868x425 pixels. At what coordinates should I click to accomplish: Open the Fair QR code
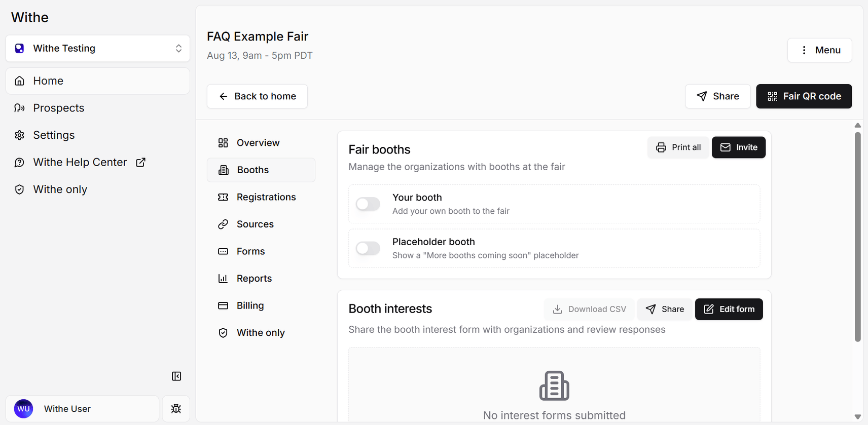(x=804, y=96)
